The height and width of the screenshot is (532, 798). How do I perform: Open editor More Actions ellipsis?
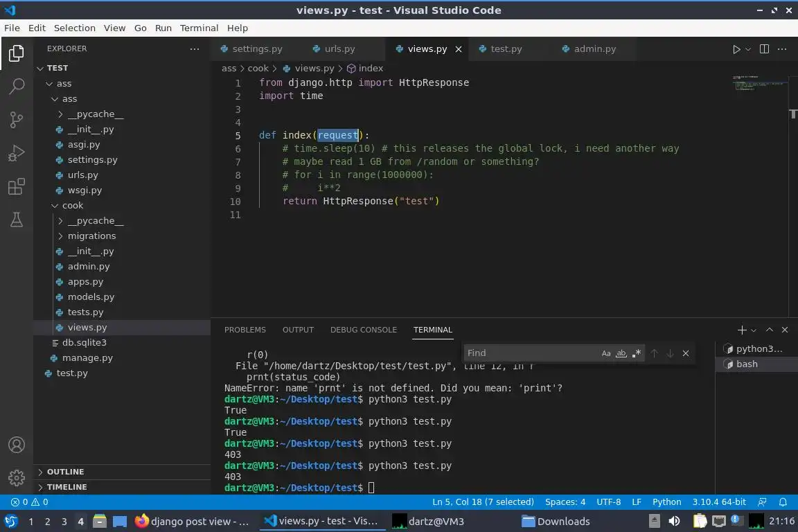click(x=782, y=49)
